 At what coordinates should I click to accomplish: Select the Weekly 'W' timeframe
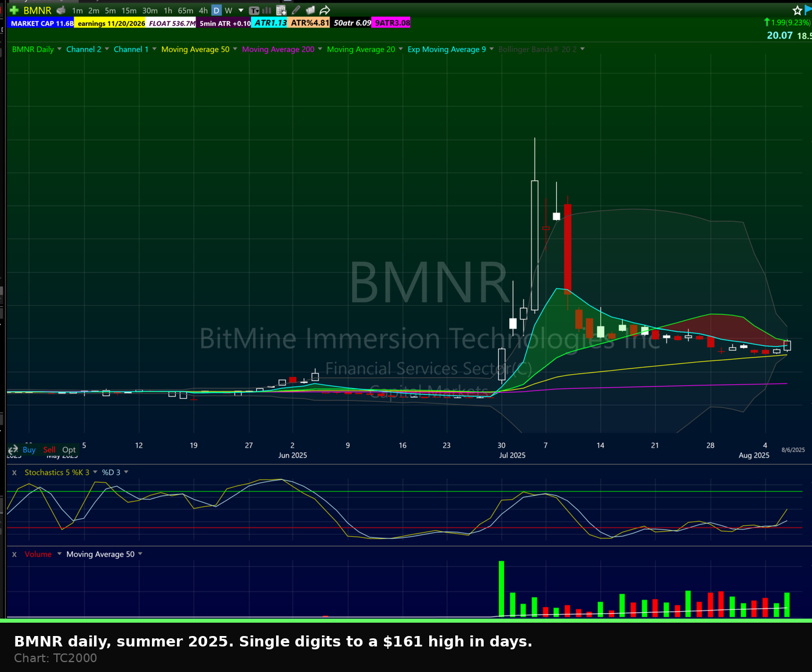[229, 10]
